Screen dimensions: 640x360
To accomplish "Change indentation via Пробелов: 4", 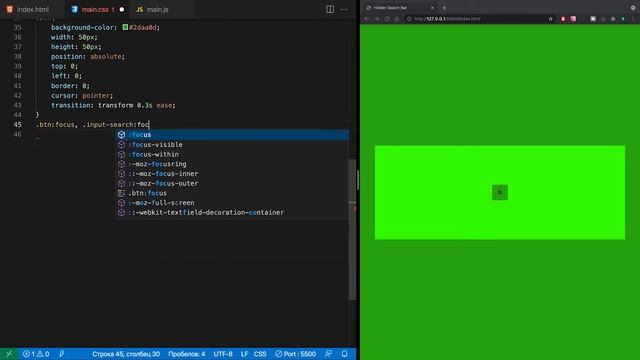I will click(x=187, y=354).
